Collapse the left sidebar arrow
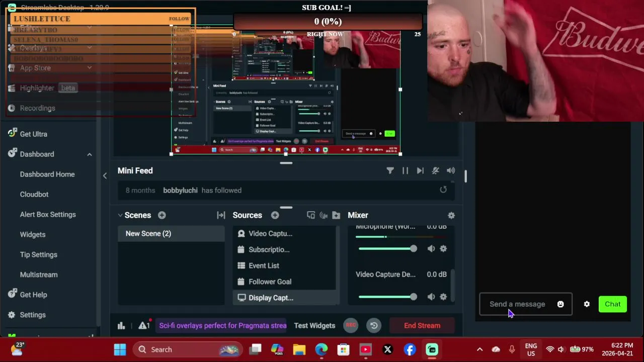 (x=105, y=175)
